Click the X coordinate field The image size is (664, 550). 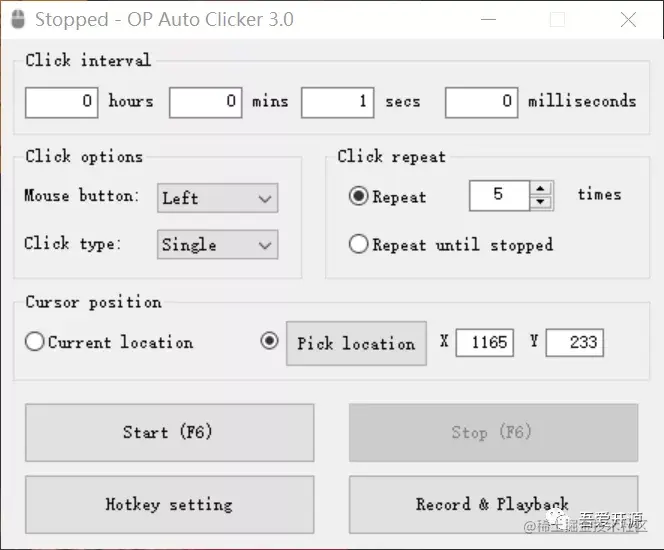click(x=485, y=343)
